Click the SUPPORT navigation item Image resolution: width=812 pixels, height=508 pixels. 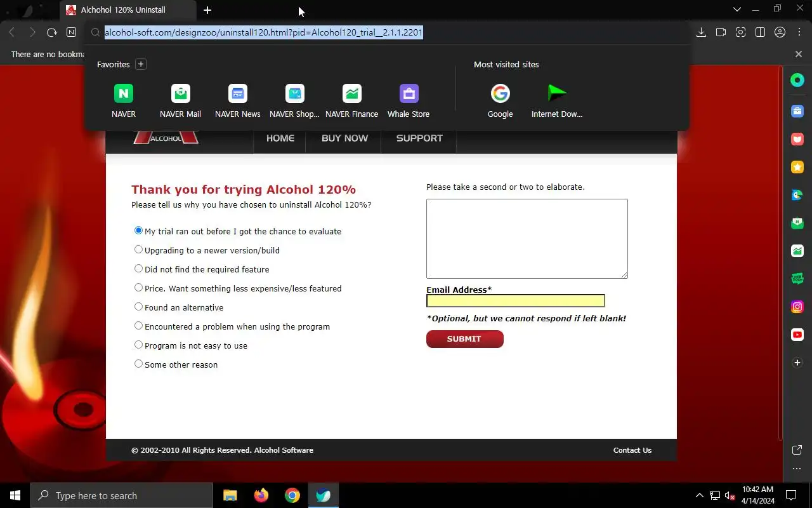tap(419, 138)
